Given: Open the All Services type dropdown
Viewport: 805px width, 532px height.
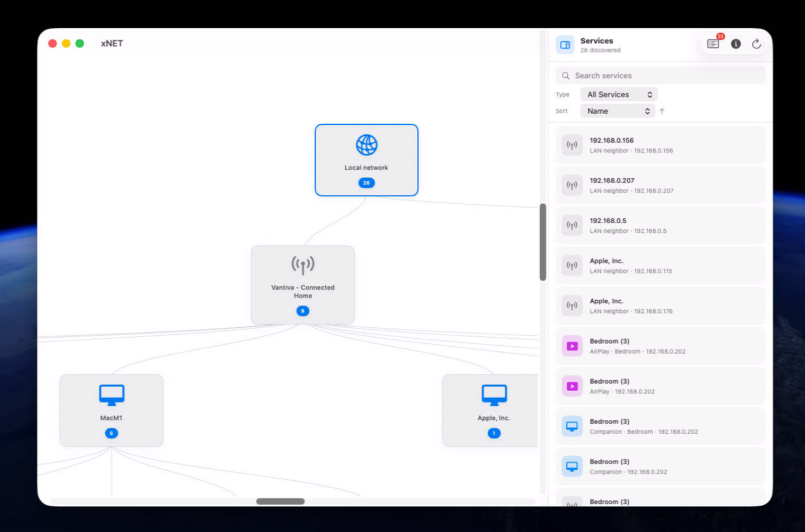Looking at the screenshot, I should click(x=619, y=94).
